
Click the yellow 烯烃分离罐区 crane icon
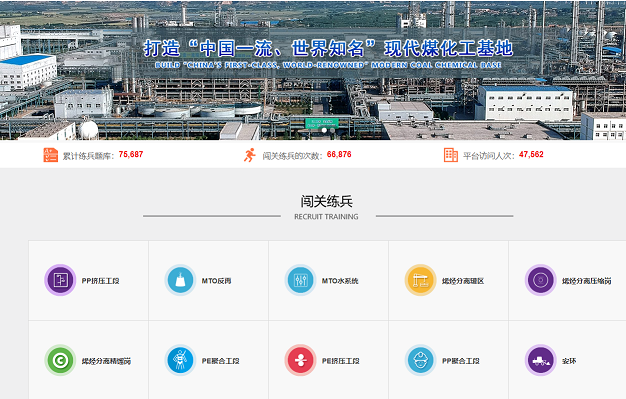420,280
